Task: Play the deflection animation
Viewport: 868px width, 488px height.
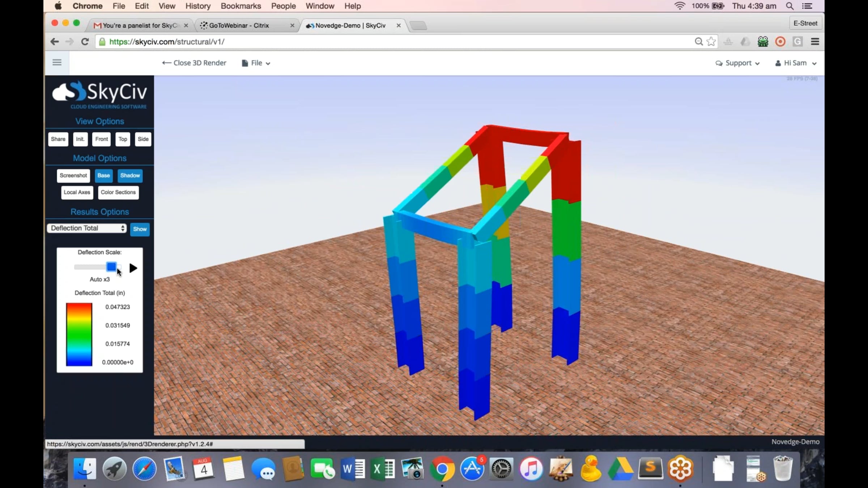Action: point(133,268)
